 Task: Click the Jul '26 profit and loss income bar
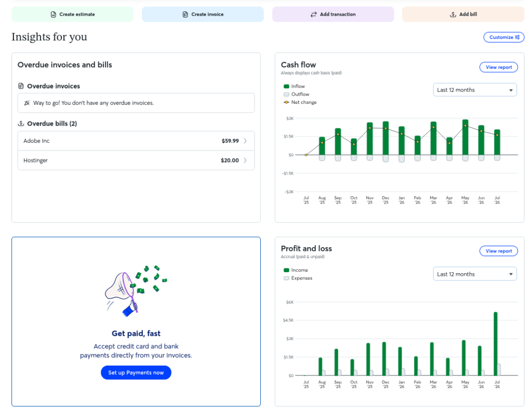[x=495, y=343]
